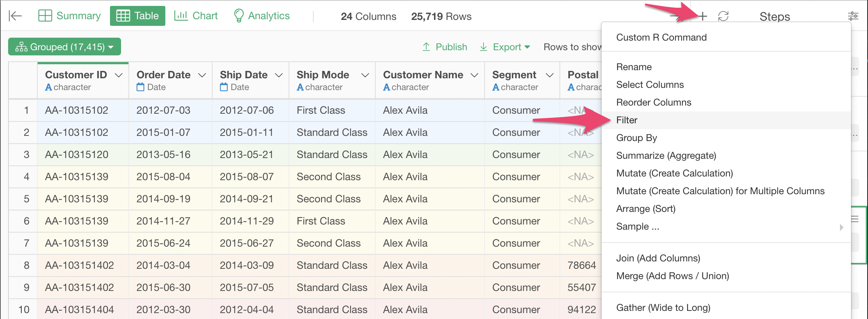Choose Reorder Columns menu item

tap(726, 102)
